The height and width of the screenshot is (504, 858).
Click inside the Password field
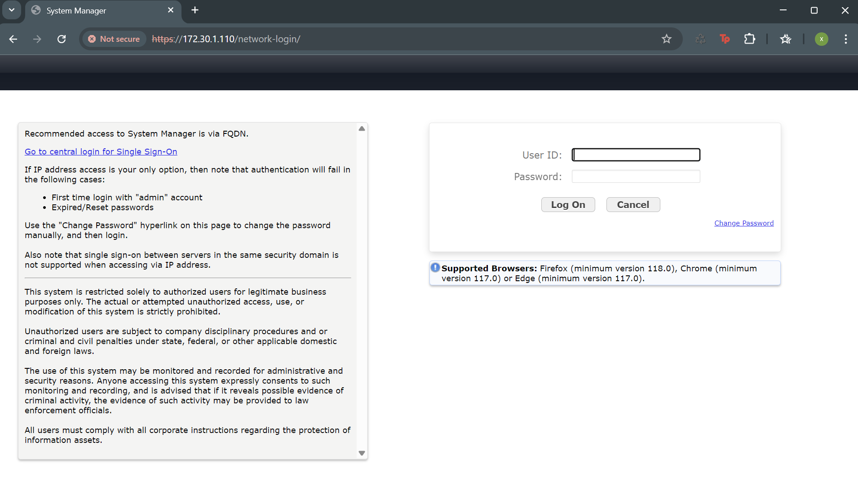(635, 176)
